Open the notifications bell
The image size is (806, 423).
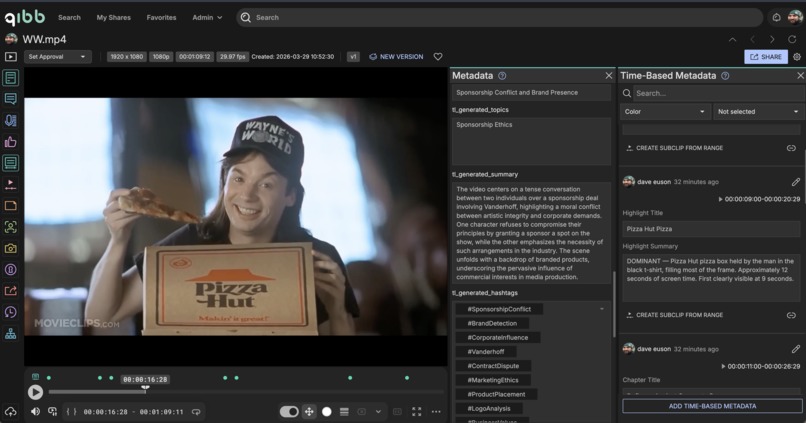tap(776, 17)
